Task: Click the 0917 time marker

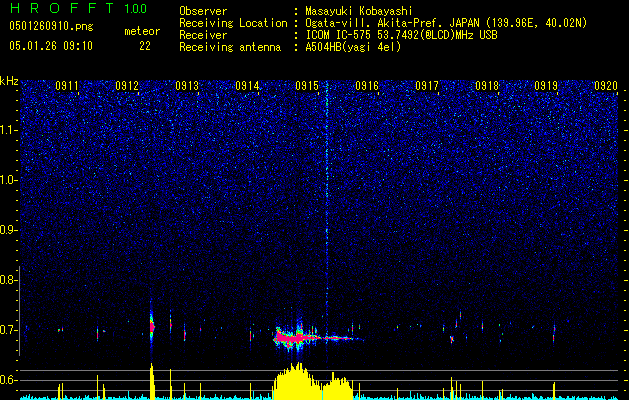Action: pyautogui.click(x=427, y=86)
